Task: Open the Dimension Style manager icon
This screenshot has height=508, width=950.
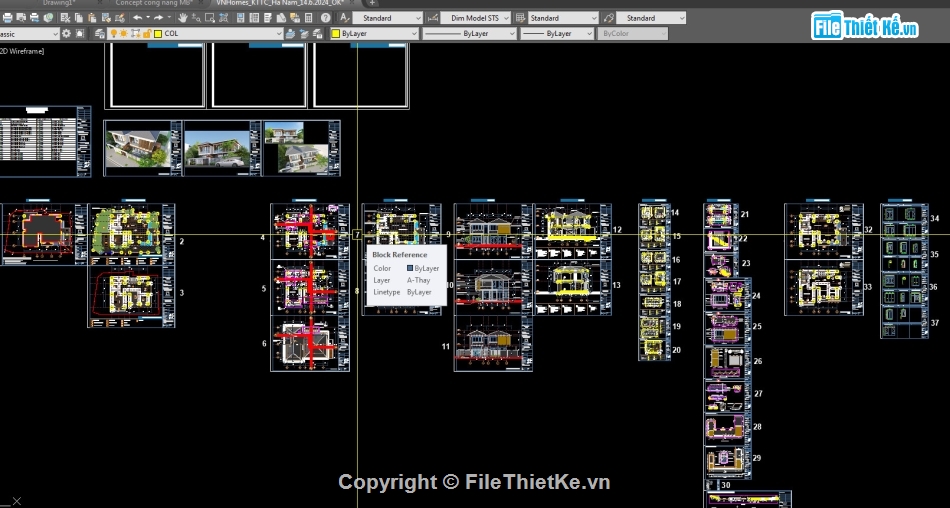Action: point(433,18)
